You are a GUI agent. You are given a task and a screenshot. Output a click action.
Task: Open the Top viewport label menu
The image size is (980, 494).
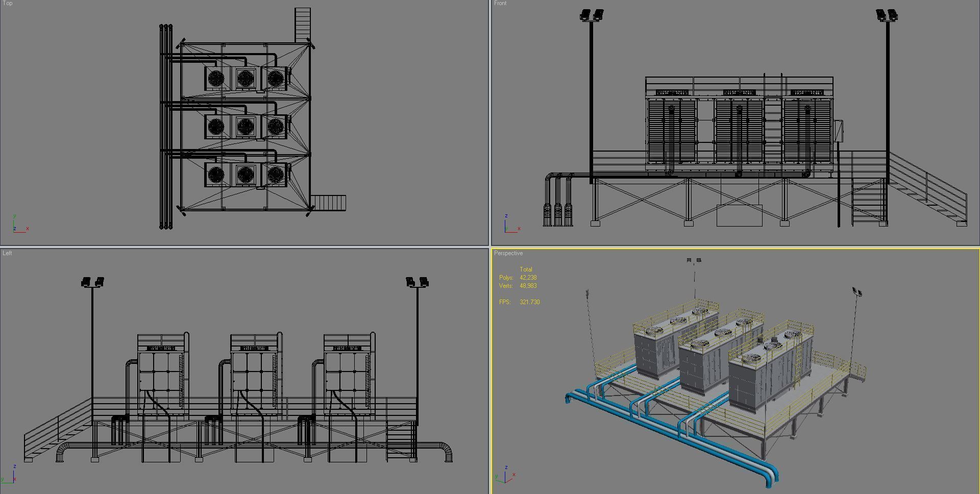(x=7, y=3)
